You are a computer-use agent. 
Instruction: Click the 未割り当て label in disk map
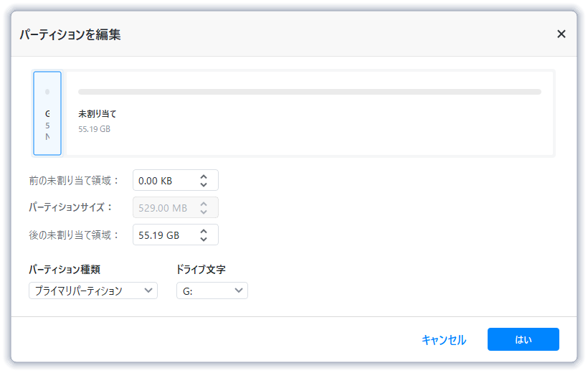pyautogui.click(x=98, y=113)
